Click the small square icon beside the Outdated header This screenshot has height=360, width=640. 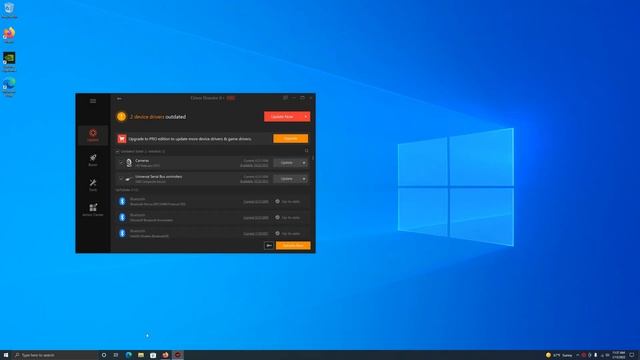coord(307,151)
